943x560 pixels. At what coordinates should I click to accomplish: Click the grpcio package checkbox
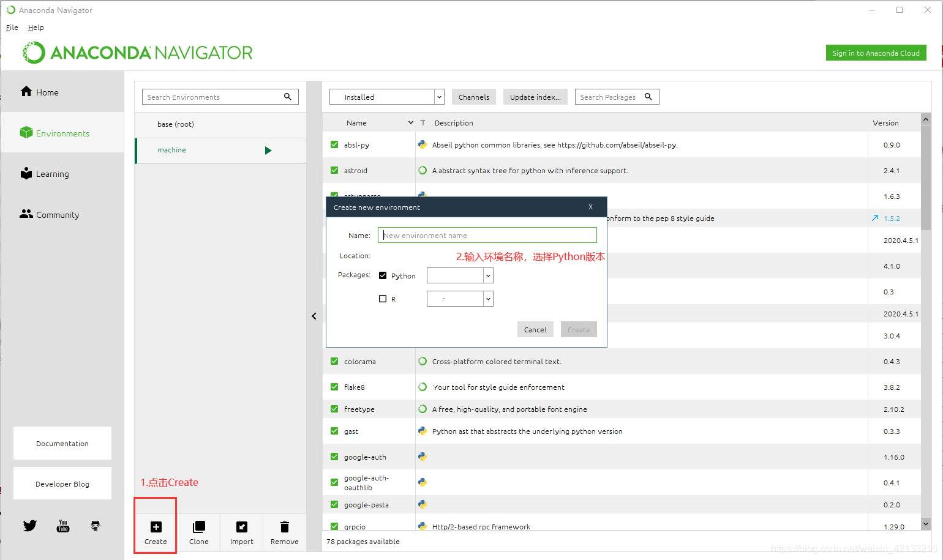pos(334,526)
